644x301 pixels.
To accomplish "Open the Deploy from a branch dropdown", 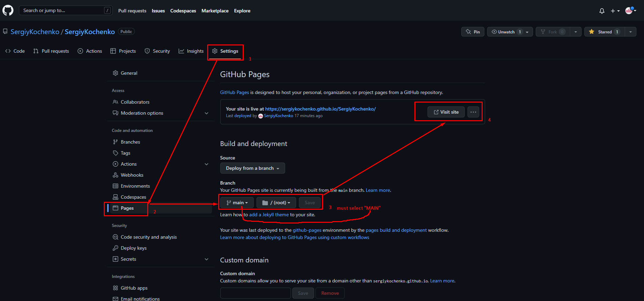I will [x=253, y=168].
